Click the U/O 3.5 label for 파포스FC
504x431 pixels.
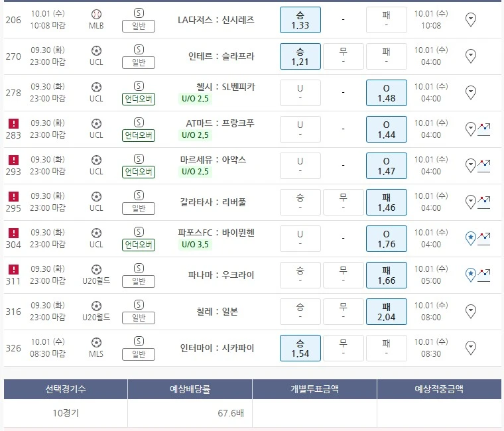(x=194, y=245)
